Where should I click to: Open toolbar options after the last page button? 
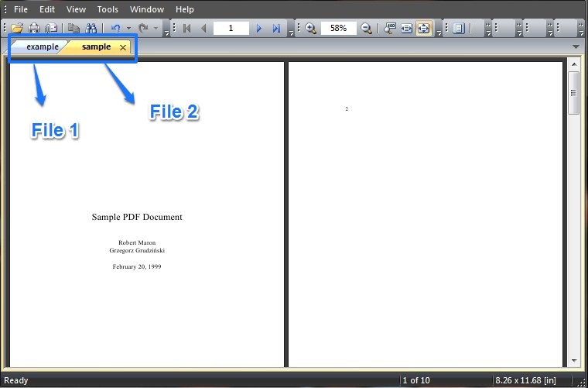(292, 34)
